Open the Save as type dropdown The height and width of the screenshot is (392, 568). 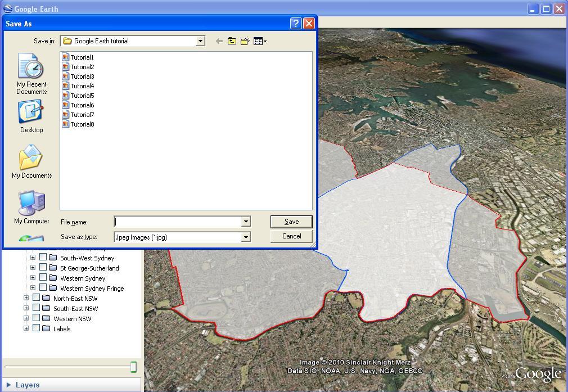pos(246,237)
